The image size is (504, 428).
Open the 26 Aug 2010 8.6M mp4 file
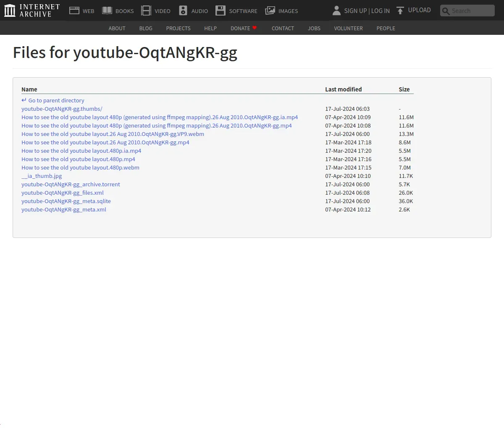(x=105, y=142)
